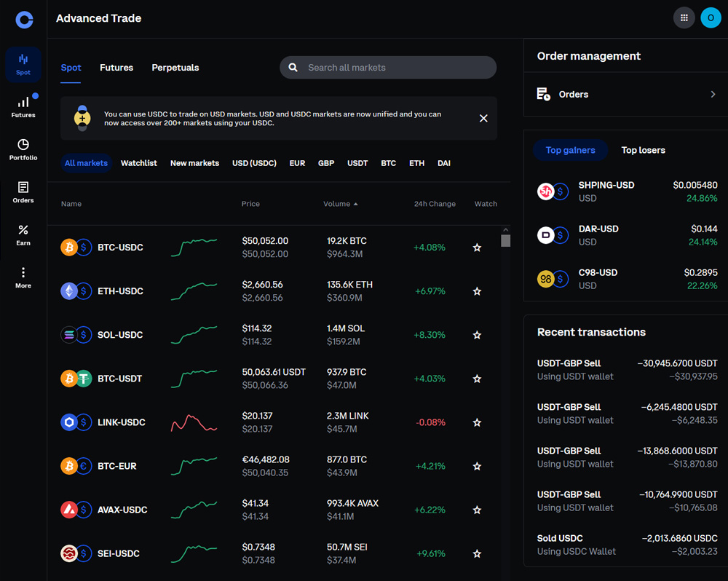The width and height of the screenshot is (728, 581).
Task: Click the AVAX-USDC coin icon
Action: 76,510
